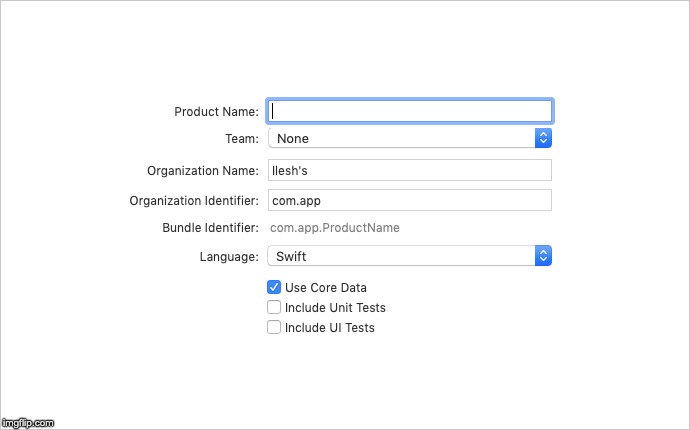The image size is (690, 430).
Task: Click the blue arrows on Team selector
Action: click(543, 138)
